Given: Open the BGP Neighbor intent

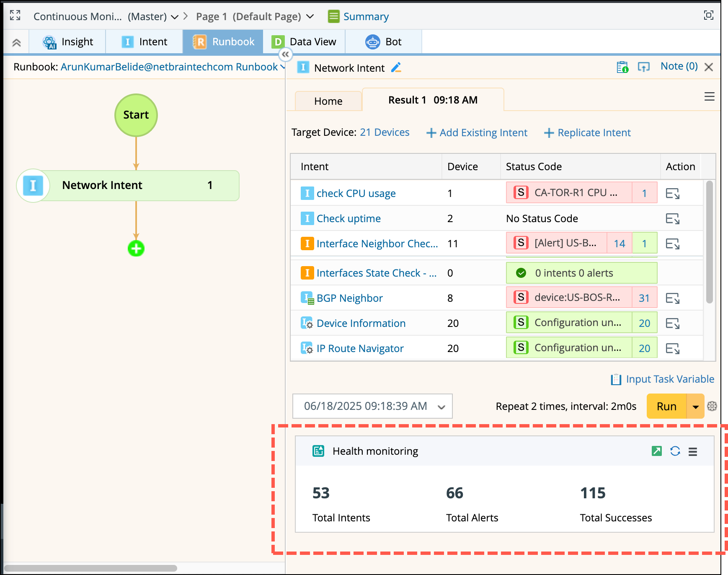Looking at the screenshot, I should [x=350, y=298].
